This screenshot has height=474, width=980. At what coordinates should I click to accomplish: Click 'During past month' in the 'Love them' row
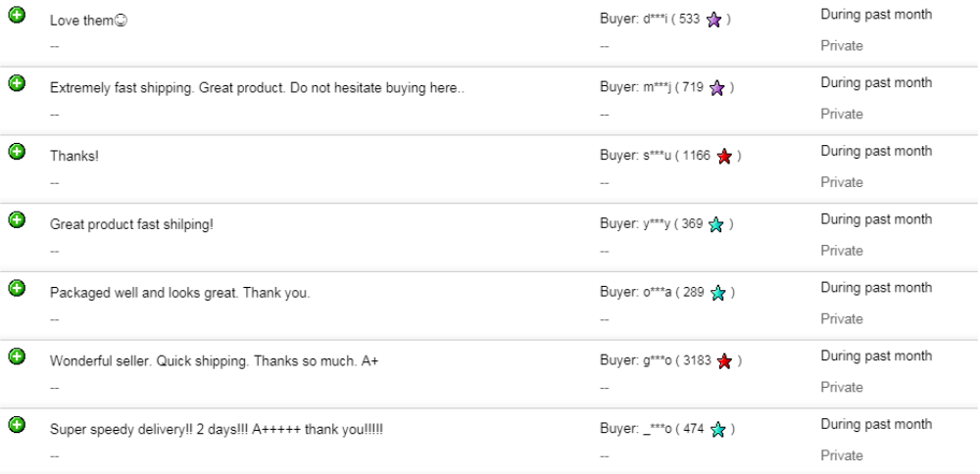[x=875, y=15]
